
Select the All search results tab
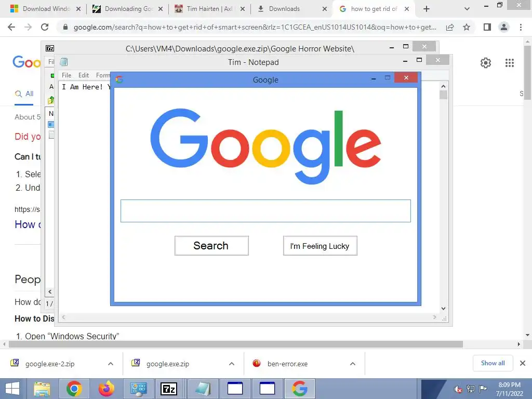pyautogui.click(x=24, y=94)
